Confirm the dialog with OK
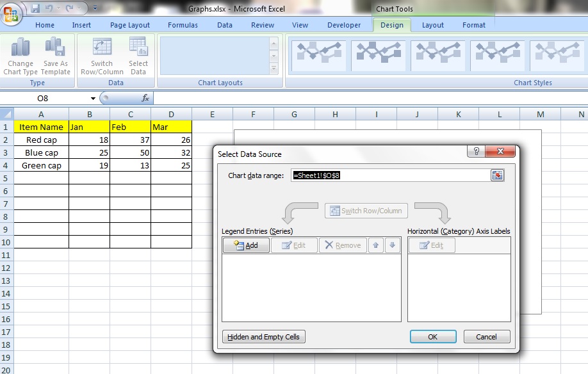 (433, 337)
